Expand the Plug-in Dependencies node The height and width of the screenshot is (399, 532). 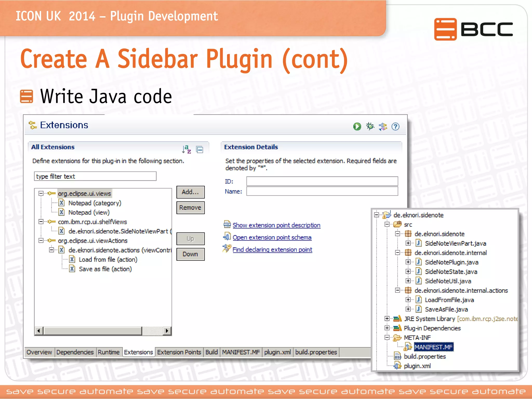coord(387,328)
